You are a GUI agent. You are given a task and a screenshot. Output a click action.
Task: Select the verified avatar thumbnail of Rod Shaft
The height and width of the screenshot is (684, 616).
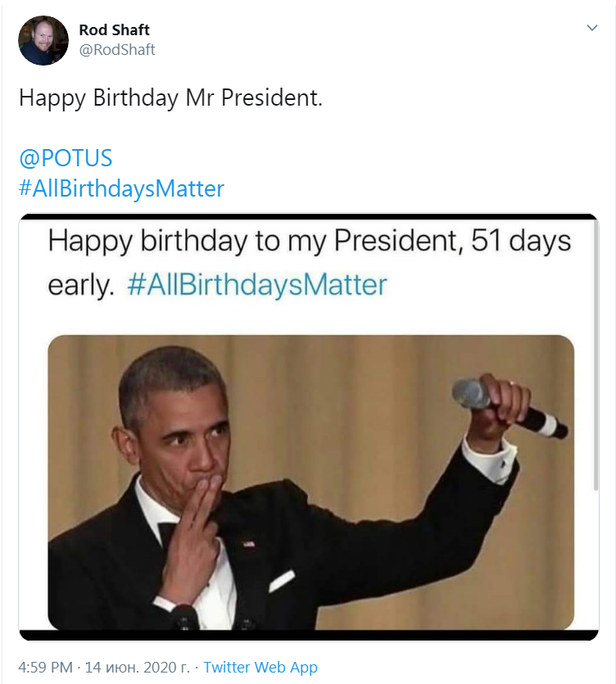pos(43,38)
